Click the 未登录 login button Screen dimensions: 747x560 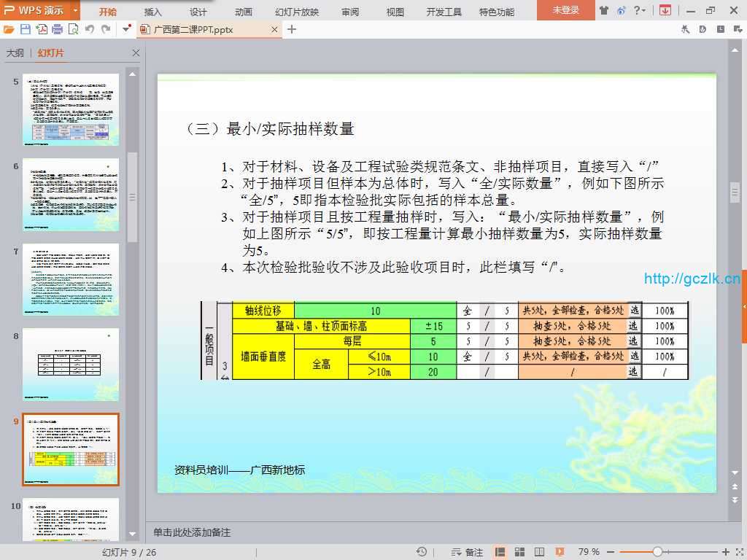(x=565, y=10)
